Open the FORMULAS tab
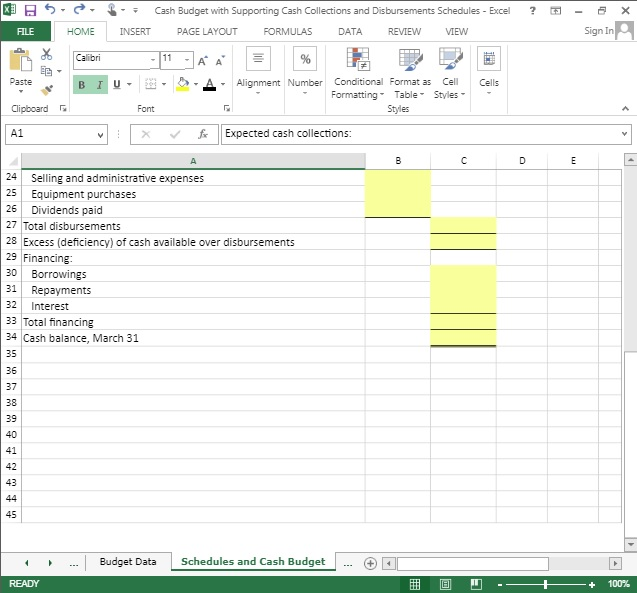The width and height of the screenshot is (637, 593). pos(288,32)
